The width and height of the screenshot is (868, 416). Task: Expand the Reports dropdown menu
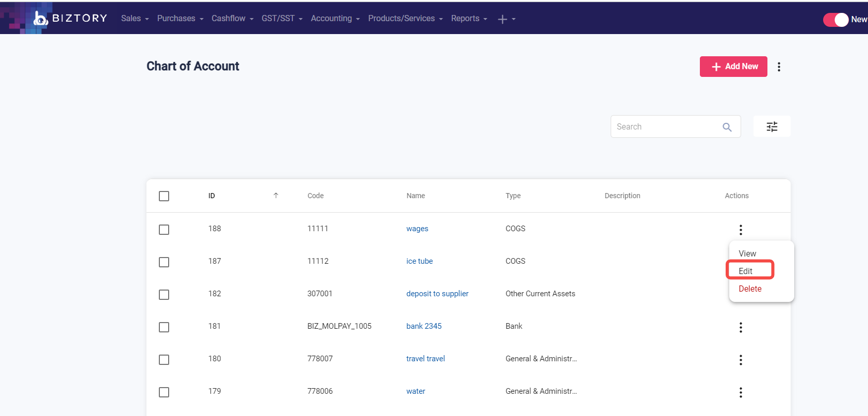click(469, 19)
